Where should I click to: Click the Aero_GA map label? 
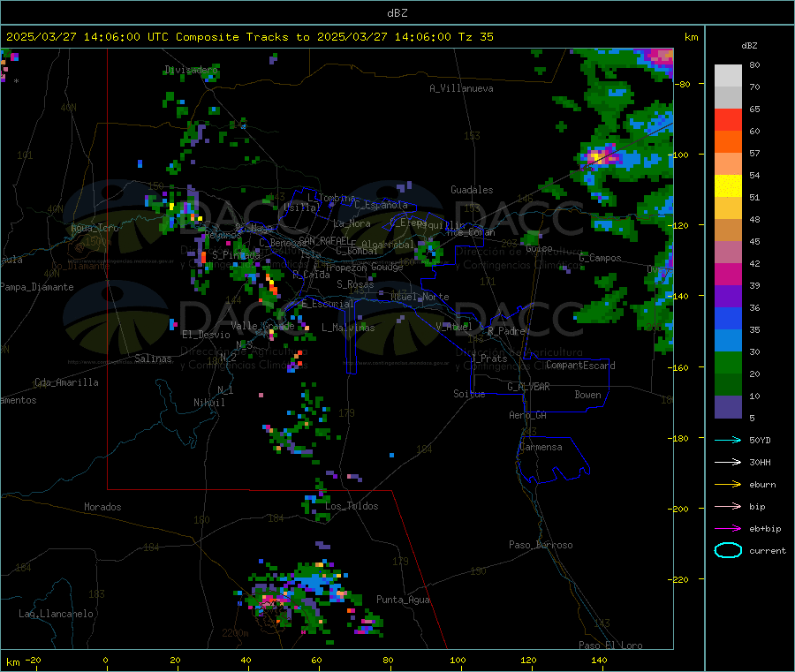coord(528,416)
